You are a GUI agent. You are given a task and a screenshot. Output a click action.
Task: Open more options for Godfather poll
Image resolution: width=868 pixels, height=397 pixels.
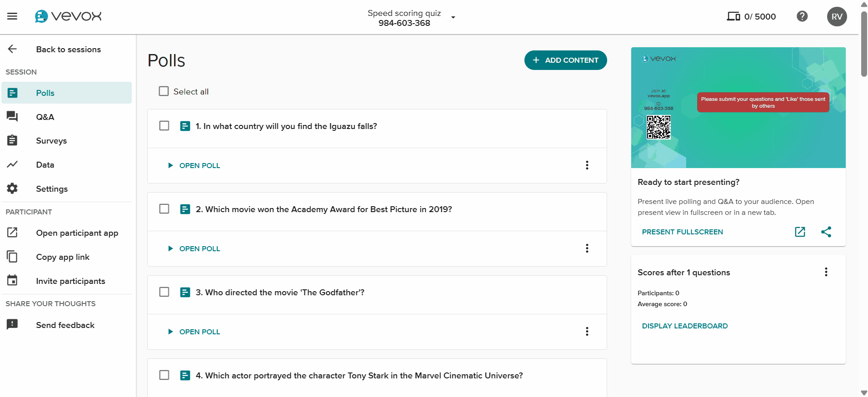point(587,331)
